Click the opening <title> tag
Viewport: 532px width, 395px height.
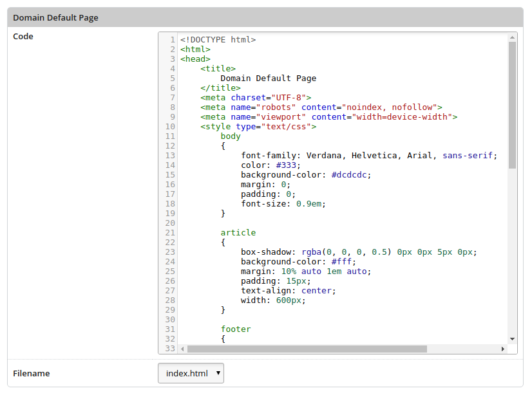point(218,69)
